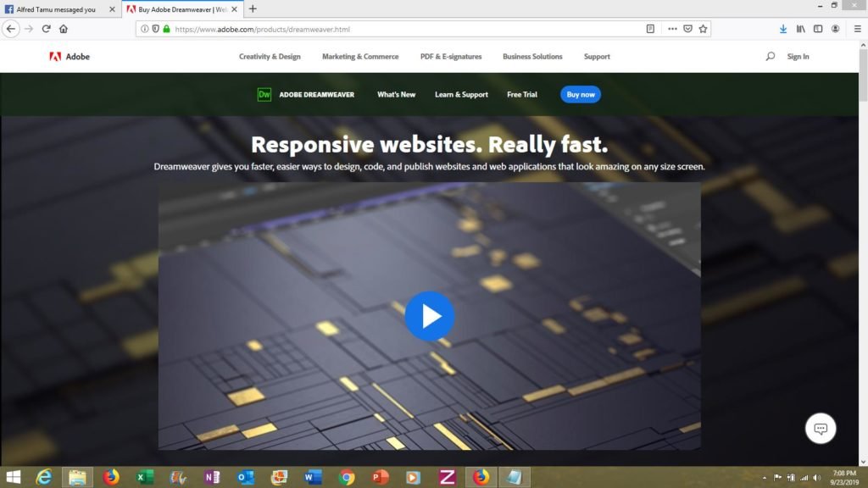Open the Windows Start menu
This screenshot has height=488, width=868.
click(13, 477)
